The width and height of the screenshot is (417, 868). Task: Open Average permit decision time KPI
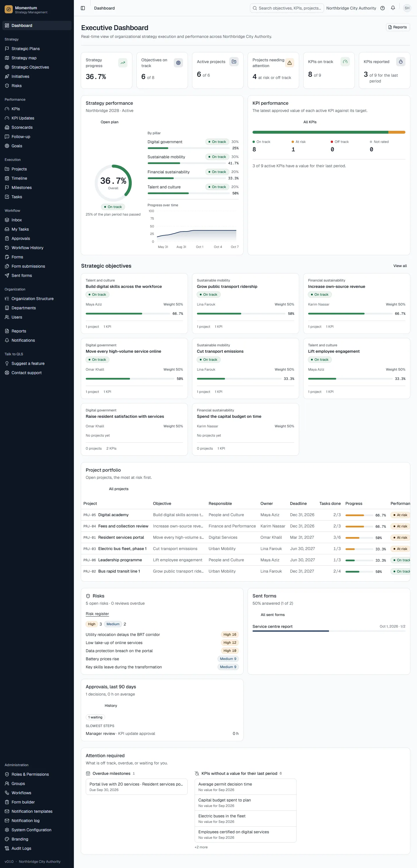pyautogui.click(x=245, y=787)
